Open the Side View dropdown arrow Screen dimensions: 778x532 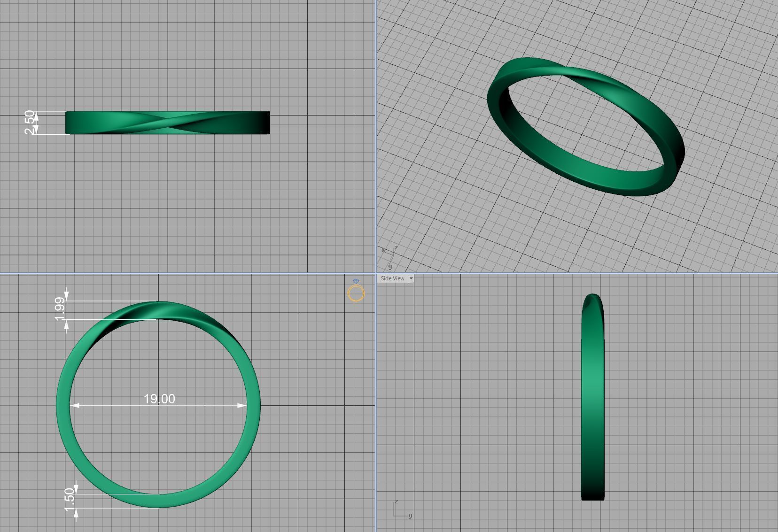click(x=411, y=278)
